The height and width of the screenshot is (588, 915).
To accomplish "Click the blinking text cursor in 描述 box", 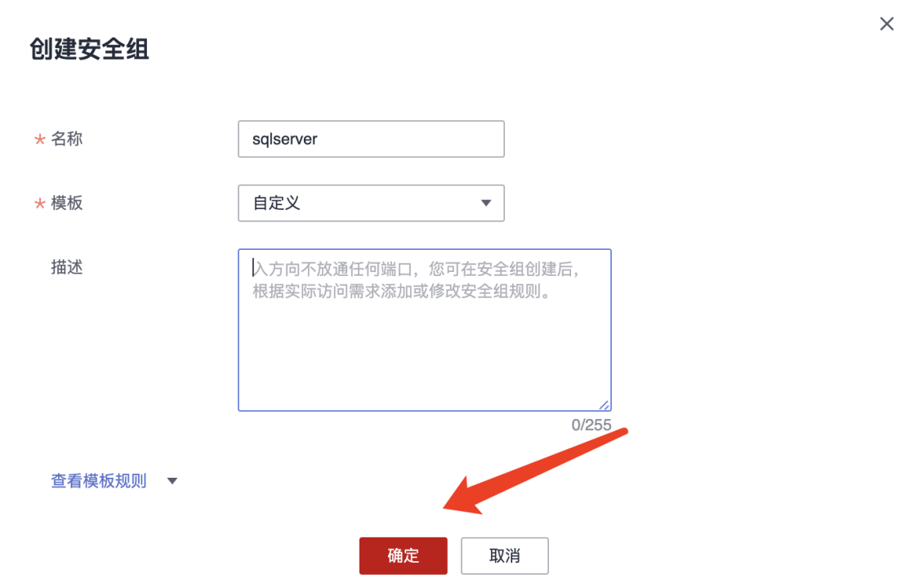I will 253,268.
